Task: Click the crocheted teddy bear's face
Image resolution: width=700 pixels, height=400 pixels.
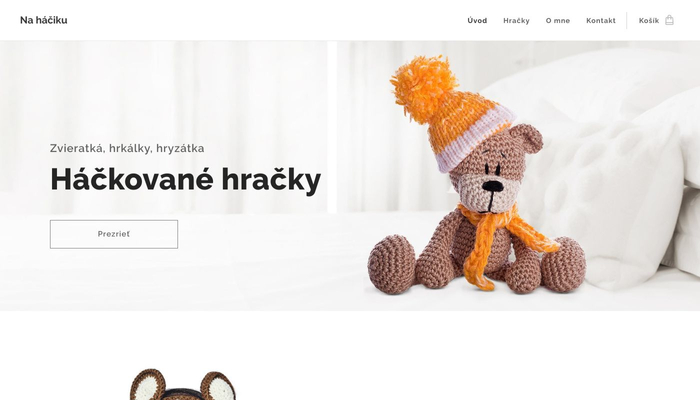Action: (x=491, y=179)
